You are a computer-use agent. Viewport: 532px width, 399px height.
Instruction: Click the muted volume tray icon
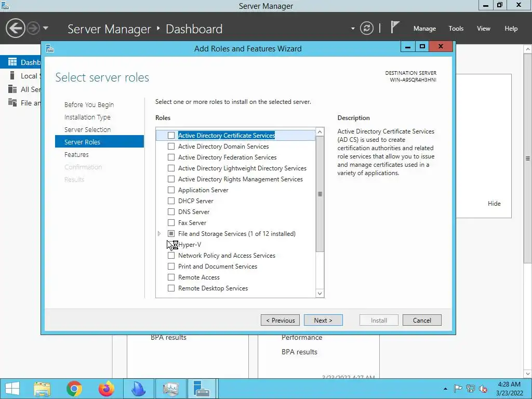(x=483, y=389)
